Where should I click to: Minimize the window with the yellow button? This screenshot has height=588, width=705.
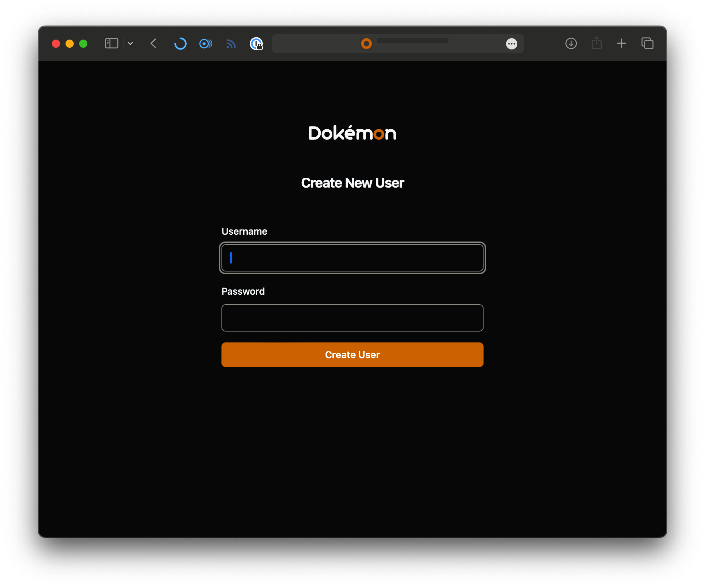pos(70,44)
